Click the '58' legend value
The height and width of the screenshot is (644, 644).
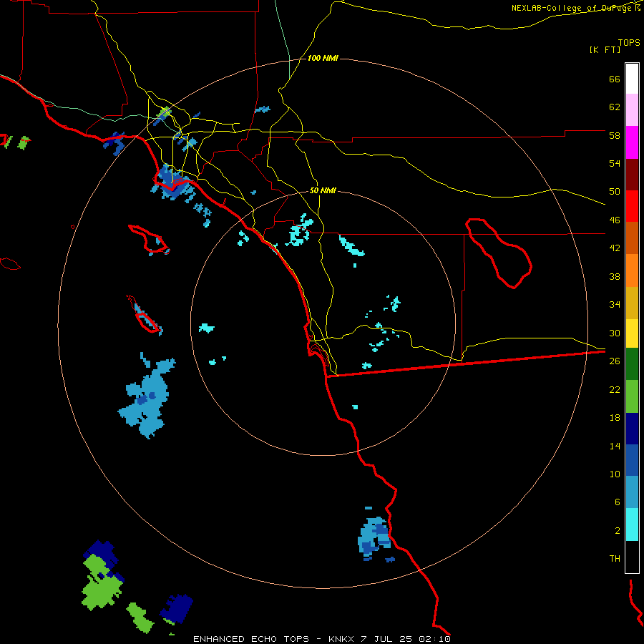(615, 135)
